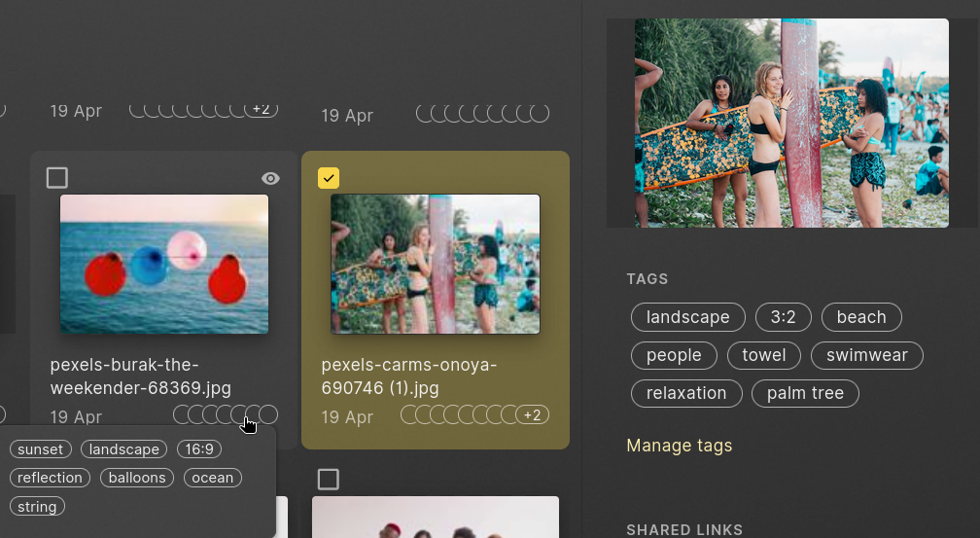
Task: Open the balloons over ocean thumbnail
Action: click(164, 264)
